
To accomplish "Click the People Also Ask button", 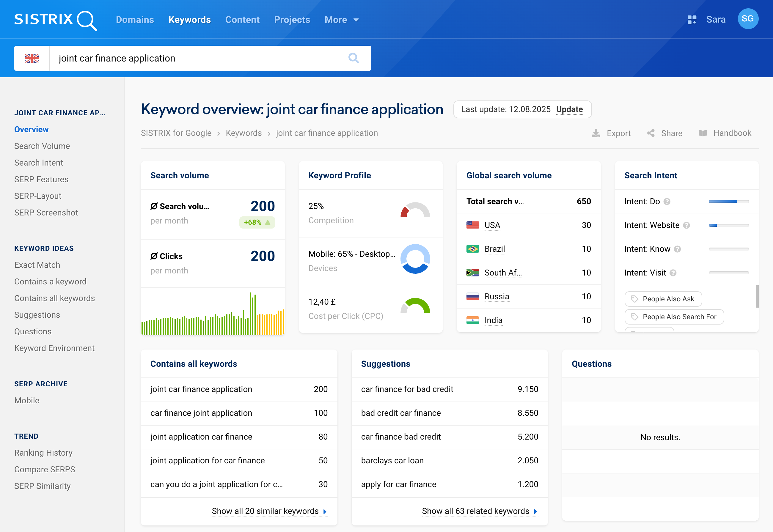I will (x=663, y=299).
